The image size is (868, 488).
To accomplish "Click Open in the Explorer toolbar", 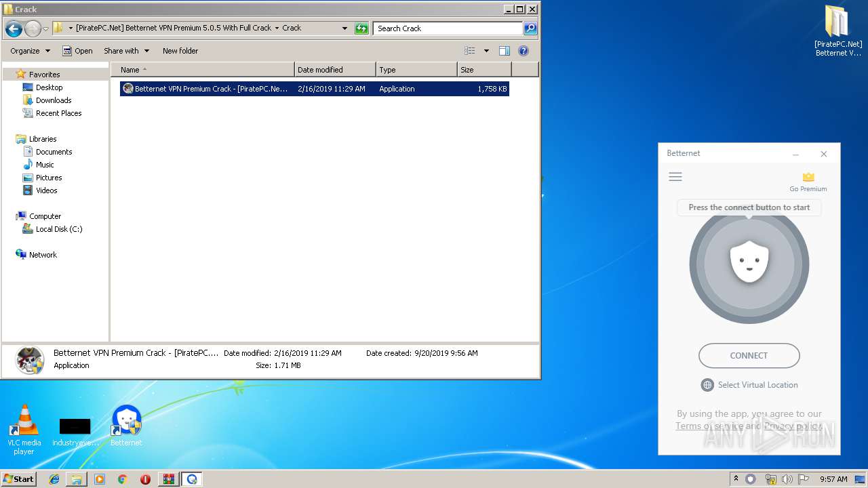I will 77,51.
